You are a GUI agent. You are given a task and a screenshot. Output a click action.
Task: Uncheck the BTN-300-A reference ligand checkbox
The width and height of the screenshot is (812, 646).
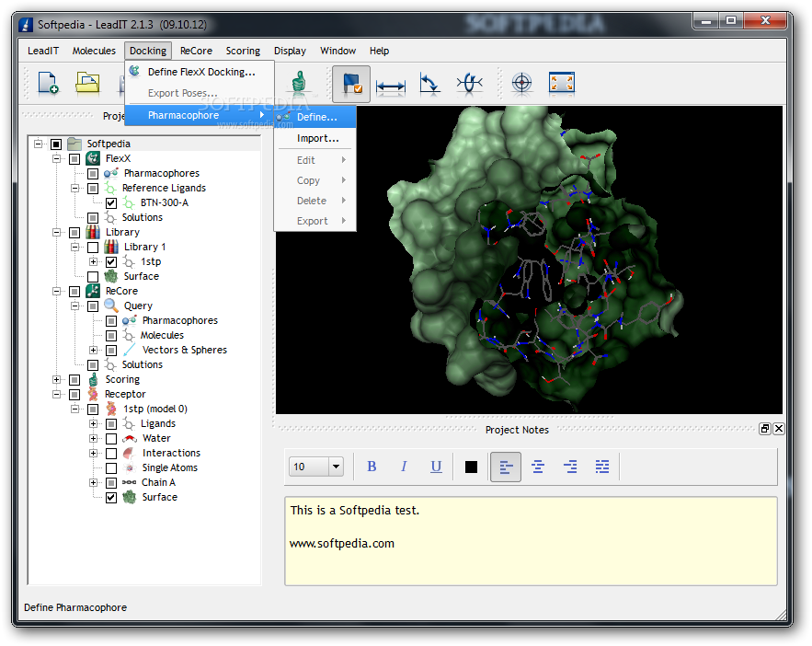[x=111, y=202]
